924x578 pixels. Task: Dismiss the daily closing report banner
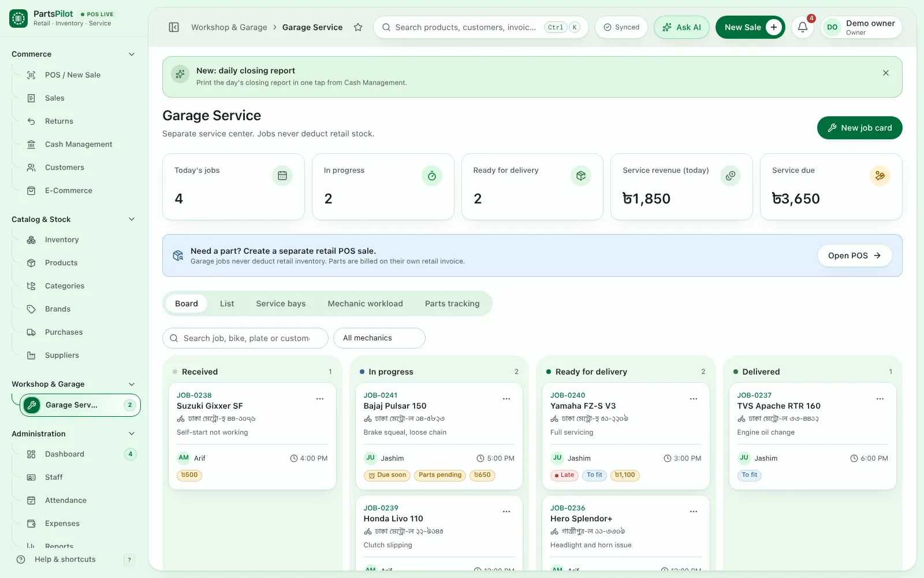click(x=886, y=73)
